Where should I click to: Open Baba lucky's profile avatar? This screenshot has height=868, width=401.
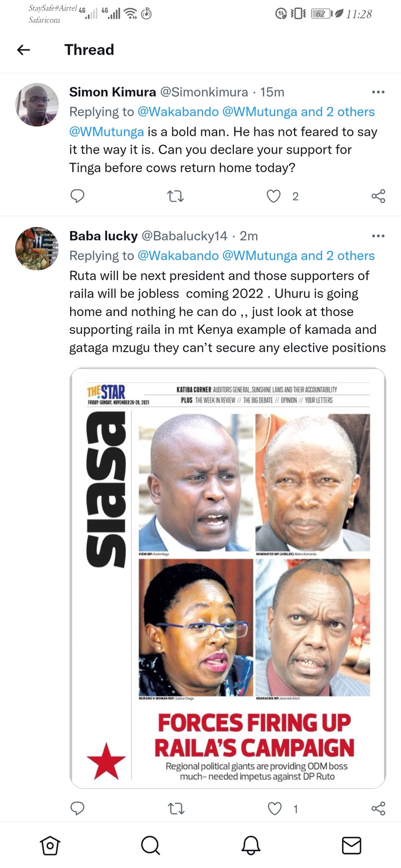click(37, 248)
